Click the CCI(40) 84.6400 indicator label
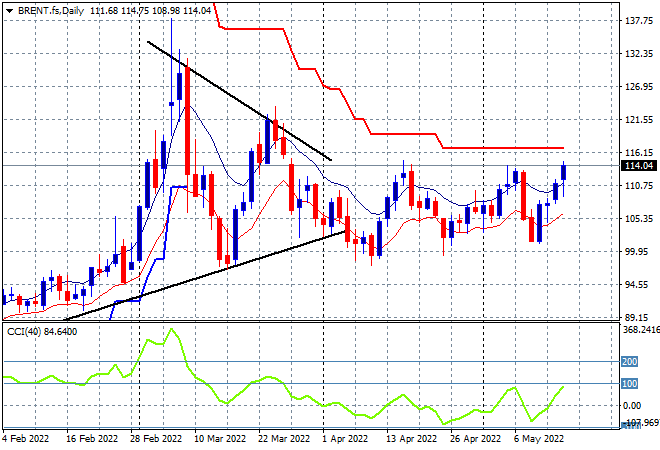 pyautogui.click(x=42, y=332)
